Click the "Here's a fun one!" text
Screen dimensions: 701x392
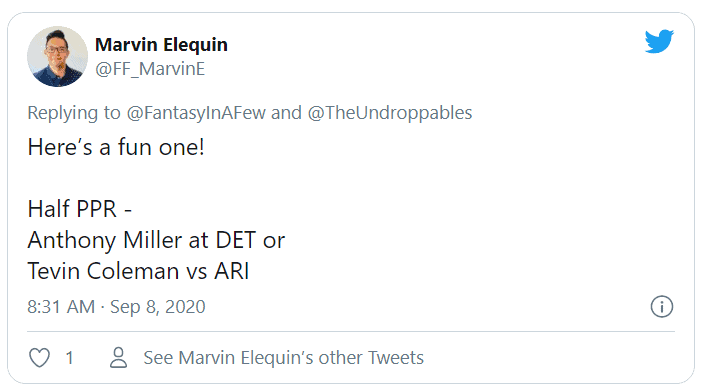click(x=116, y=147)
